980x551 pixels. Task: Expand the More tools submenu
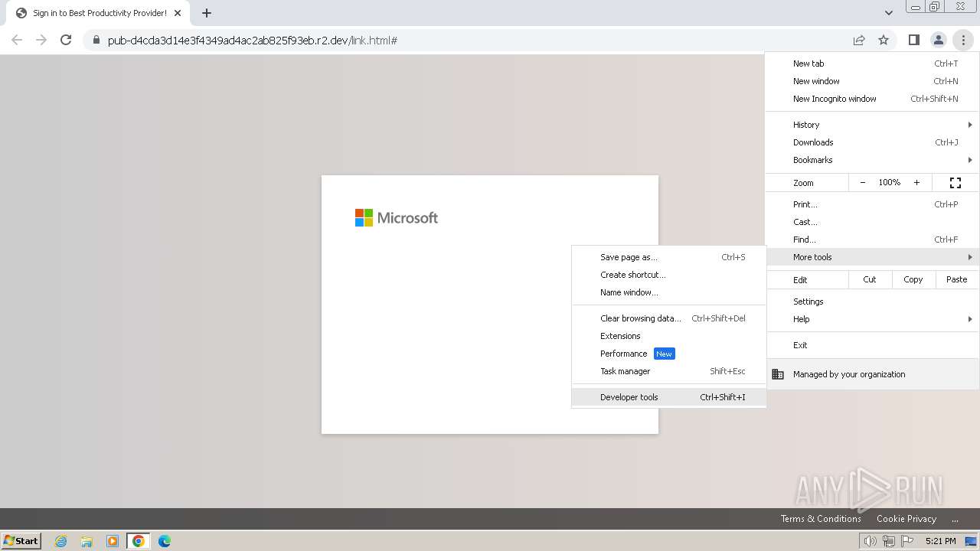pos(873,257)
